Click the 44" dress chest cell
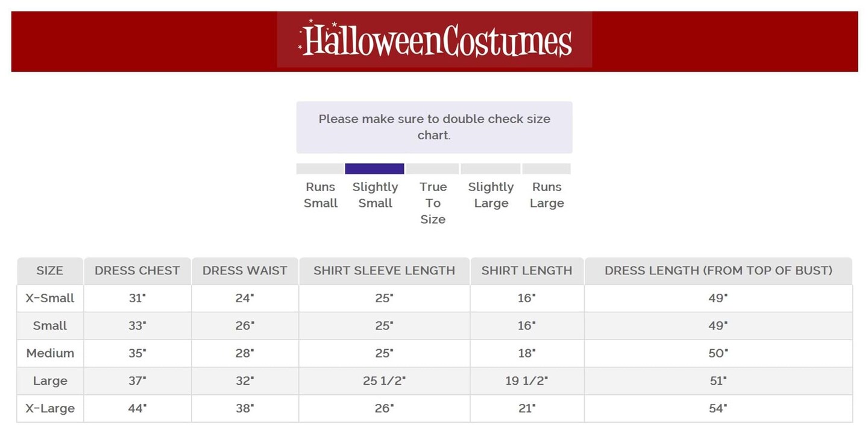This screenshot has height=439, width=868. pyautogui.click(x=137, y=408)
